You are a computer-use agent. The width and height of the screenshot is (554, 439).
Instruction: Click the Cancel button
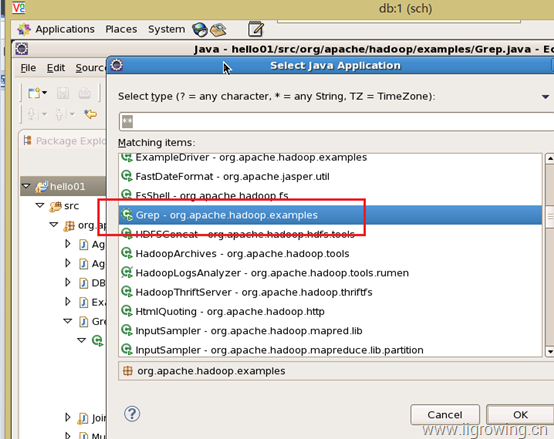pos(445,415)
